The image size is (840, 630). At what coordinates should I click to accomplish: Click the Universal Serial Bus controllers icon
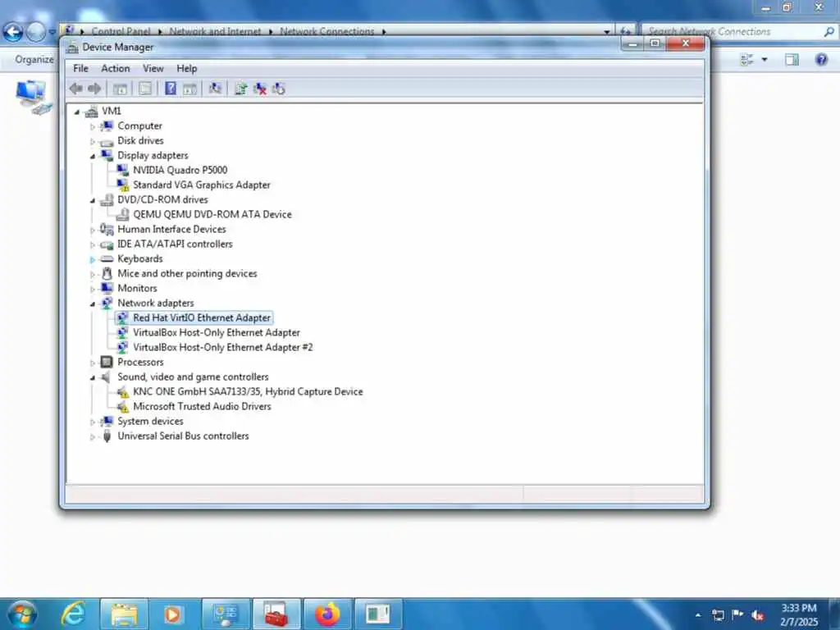tap(107, 436)
